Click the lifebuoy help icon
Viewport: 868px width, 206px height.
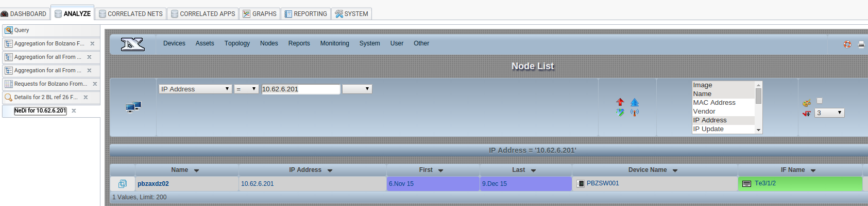847,44
